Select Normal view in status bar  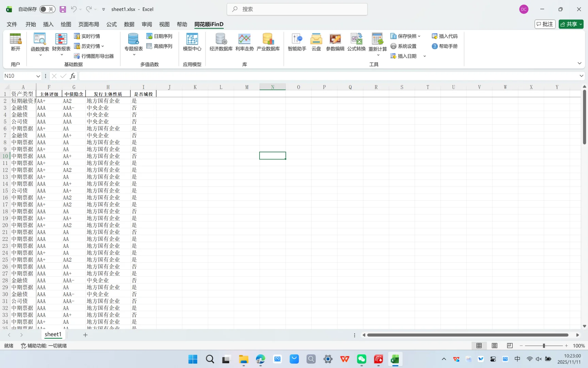[479, 346]
